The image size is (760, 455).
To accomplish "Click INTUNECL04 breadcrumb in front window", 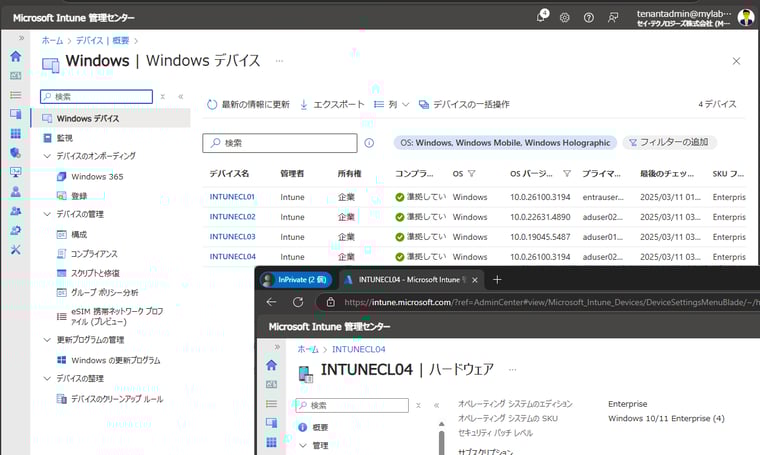I will click(359, 349).
